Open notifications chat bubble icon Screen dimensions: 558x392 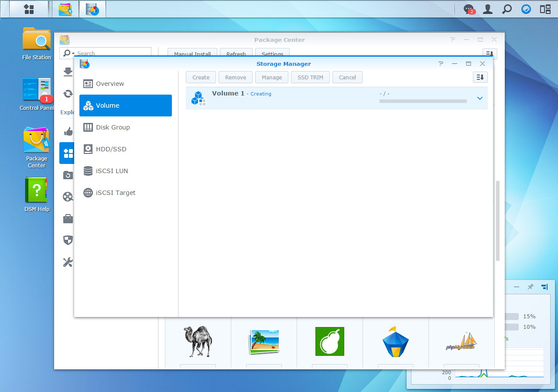click(469, 9)
